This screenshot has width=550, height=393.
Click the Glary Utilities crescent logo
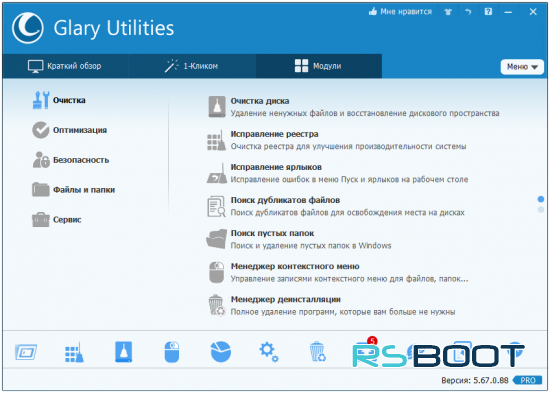27,28
